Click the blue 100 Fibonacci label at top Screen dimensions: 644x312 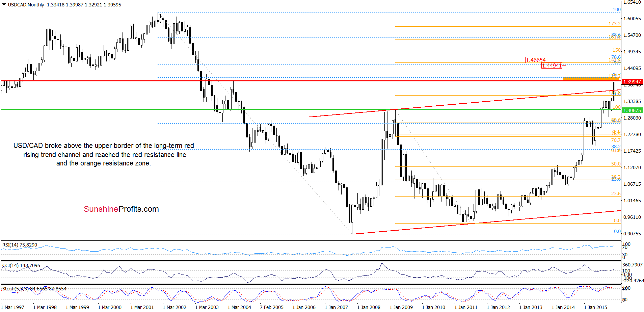pyautogui.click(x=617, y=9)
